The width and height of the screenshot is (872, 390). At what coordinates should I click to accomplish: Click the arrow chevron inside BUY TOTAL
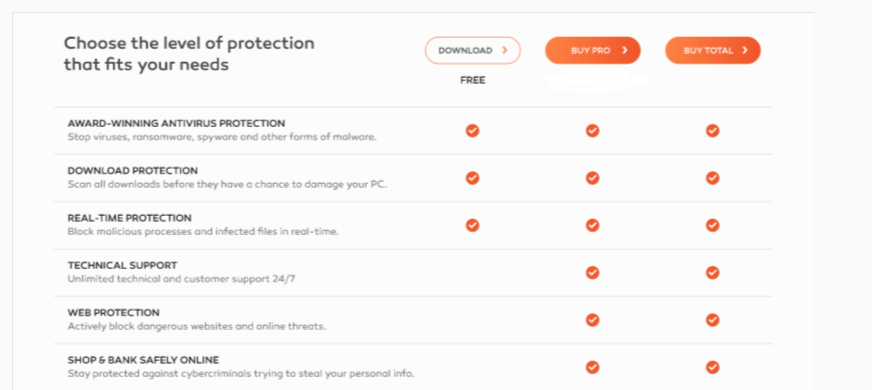pos(745,51)
